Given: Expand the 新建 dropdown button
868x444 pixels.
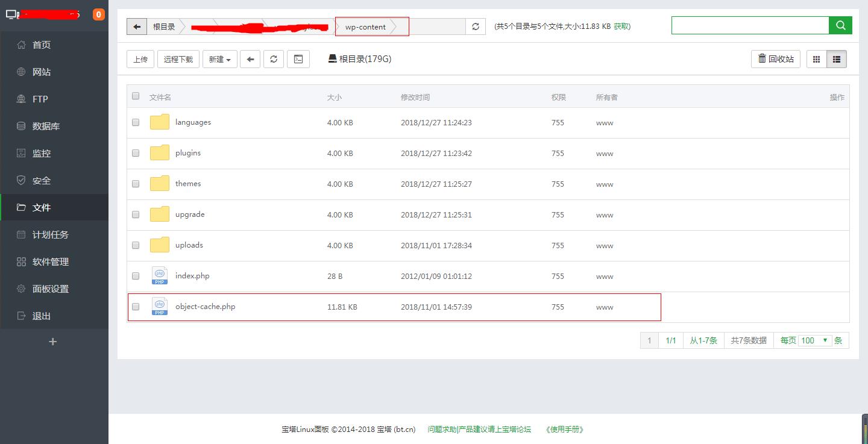Looking at the screenshot, I should pos(220,59).
